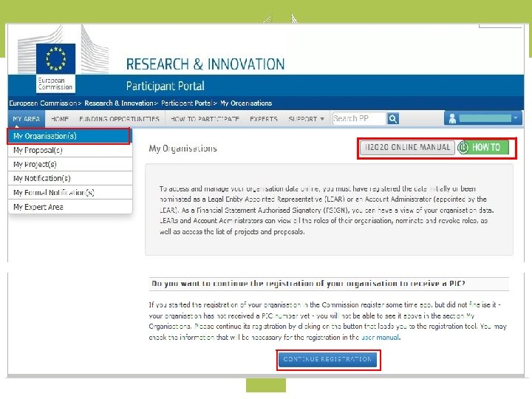Focus the Search PP input field

359,119
